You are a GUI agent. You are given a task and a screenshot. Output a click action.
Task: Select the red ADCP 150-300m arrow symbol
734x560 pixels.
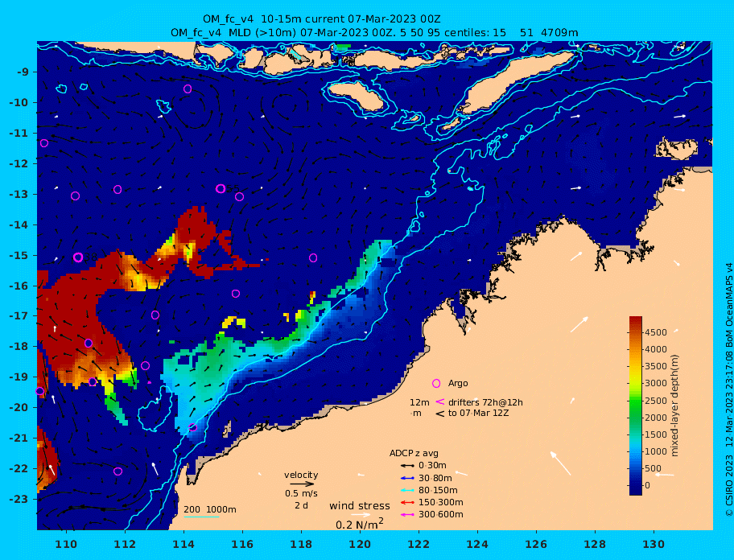click(x=408, y=502)
